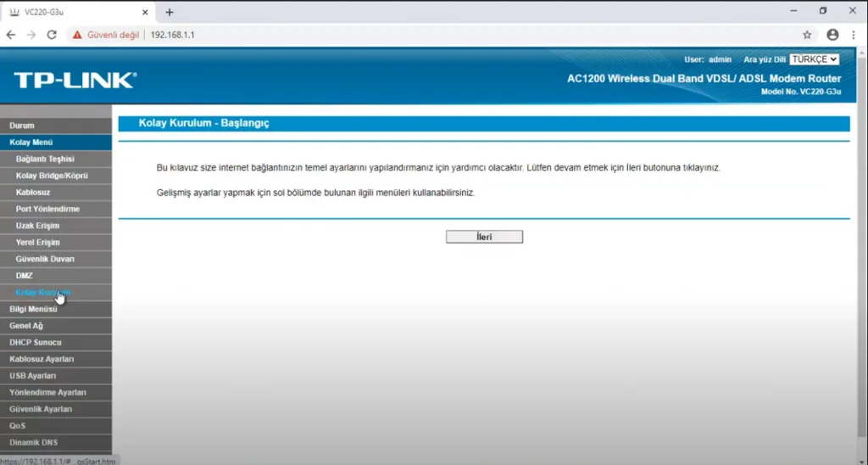Close the VC220-G3u tab
The image size is (868, 465).
(x=145, y=12)
